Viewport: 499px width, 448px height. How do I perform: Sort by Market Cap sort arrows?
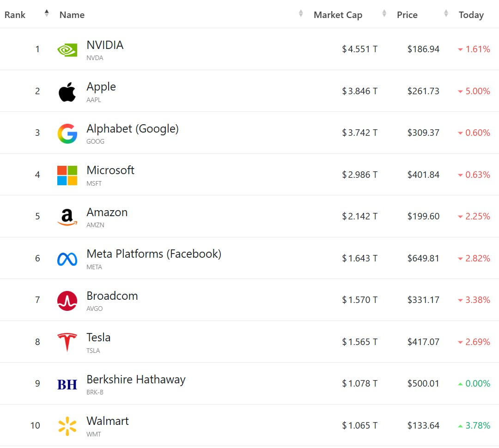[384, 14]
